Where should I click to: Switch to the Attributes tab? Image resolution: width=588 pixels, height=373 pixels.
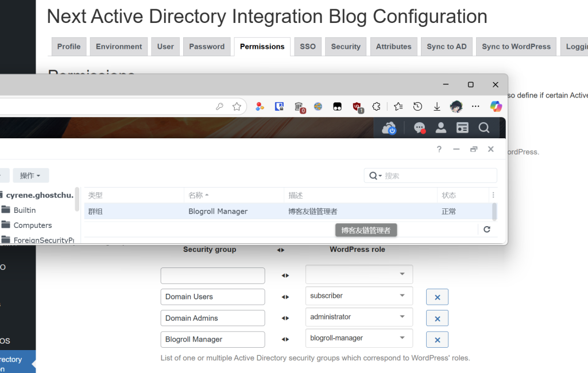tap(393, 46)
